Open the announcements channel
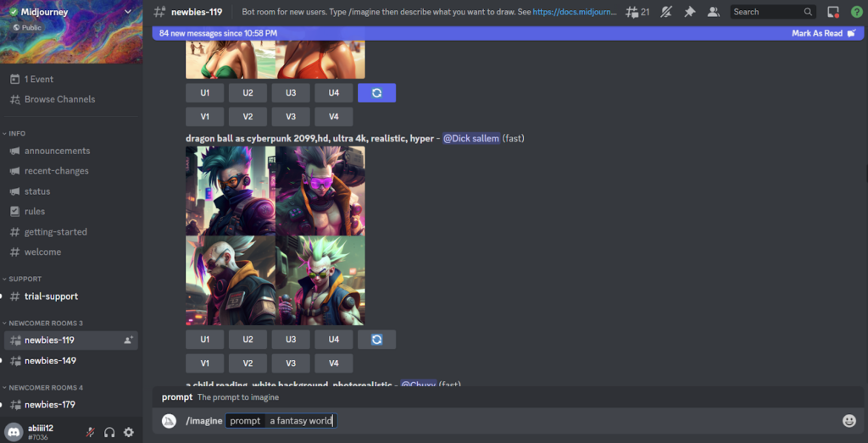 click(57, 151)
